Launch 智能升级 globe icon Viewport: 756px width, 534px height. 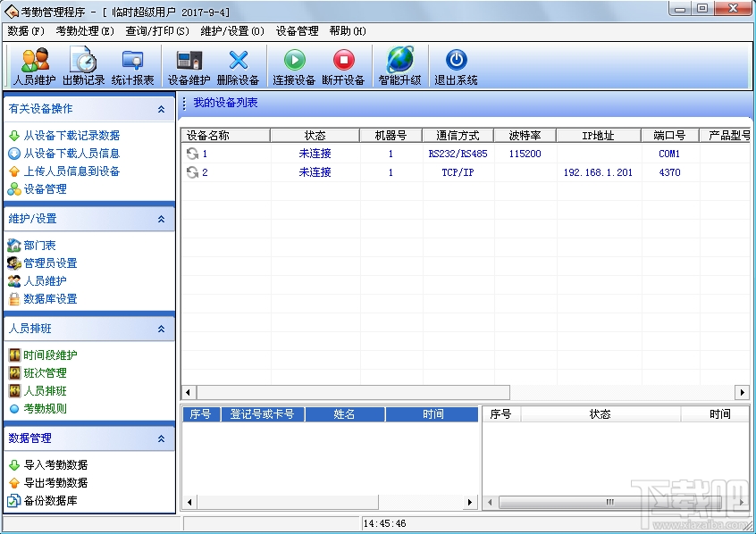[399, 61]
